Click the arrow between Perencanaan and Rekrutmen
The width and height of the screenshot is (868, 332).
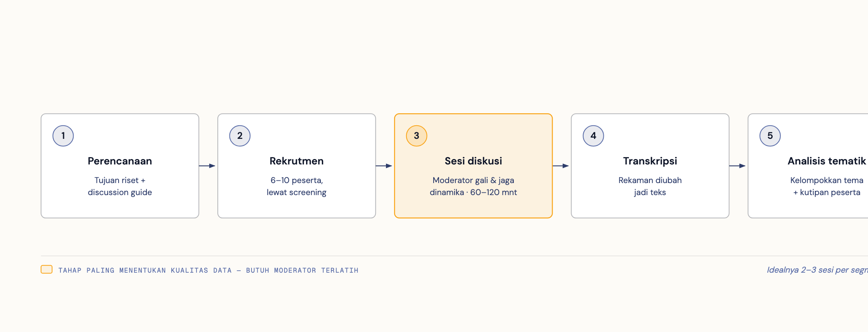[x=207, y=166]
